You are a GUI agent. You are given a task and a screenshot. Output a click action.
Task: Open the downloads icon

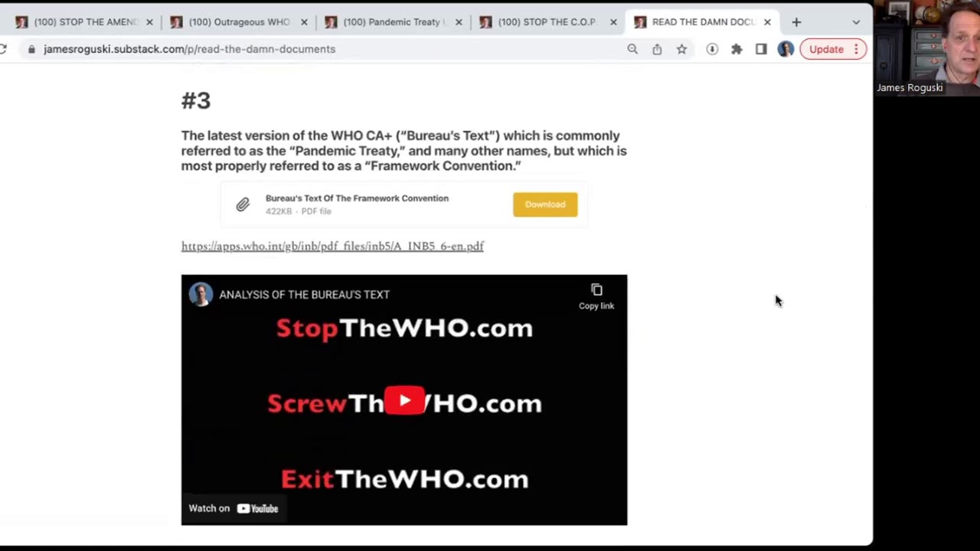(x=712, y=49)
